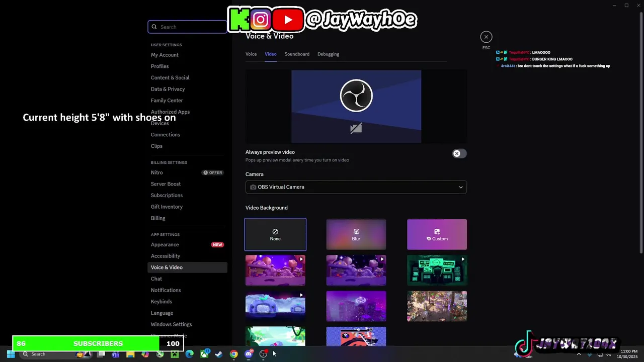The height and width of the screenshot is (362, 644).
Task: Switch to Discord on the taskbar
Action: point(249,354)
